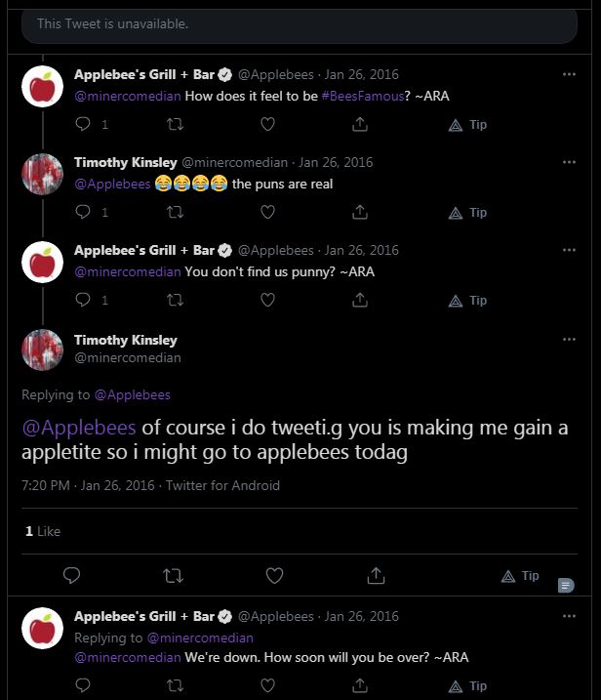601x700 pixels.
Task: Open Applebee's apple avatar on first tweet
Action: pyautogui.click(x=42, y=86)
